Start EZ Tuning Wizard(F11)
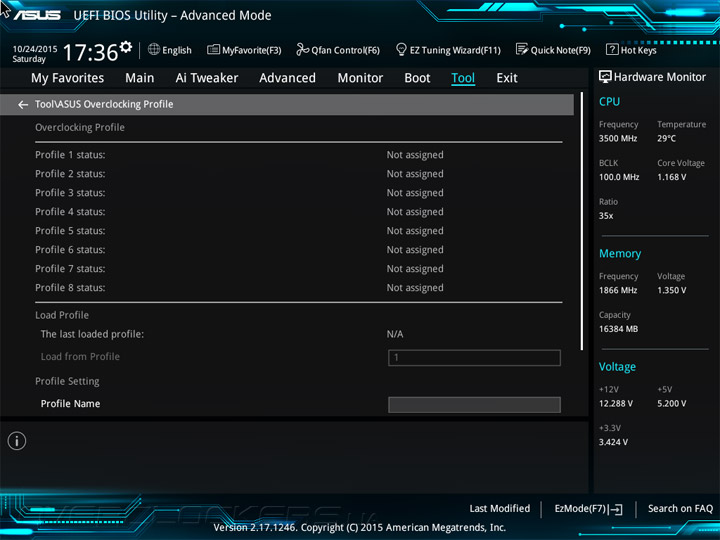The width and height of the screenshot is (720, 540). click(x=455, y=51)
